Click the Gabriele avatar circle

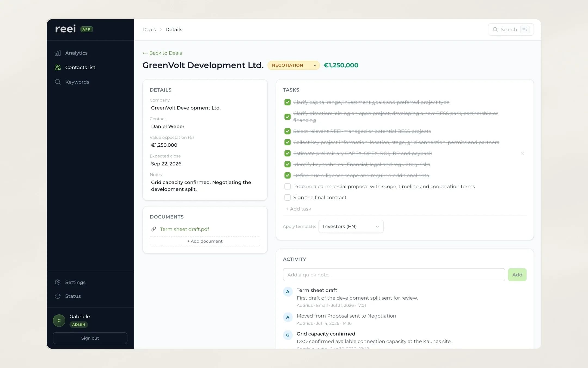pyautogui.click(x=59, y=321)
